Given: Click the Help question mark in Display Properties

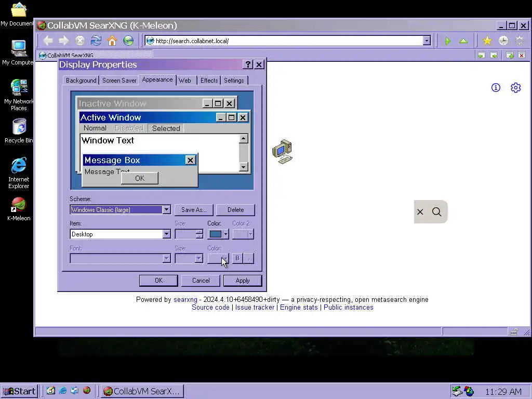Looking at the screenshot, I should (248, 64).
